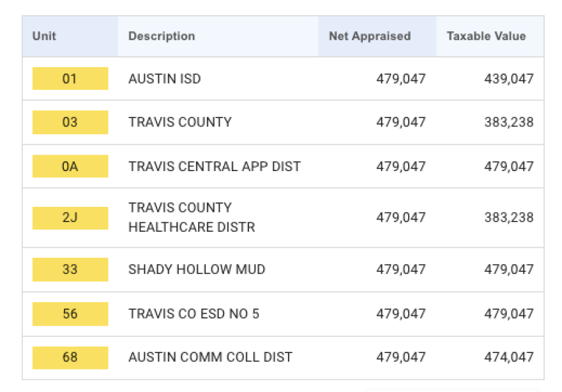Click the AUSTIN ISD description
This screenshot has height=392, width=562.
[165, 79]
